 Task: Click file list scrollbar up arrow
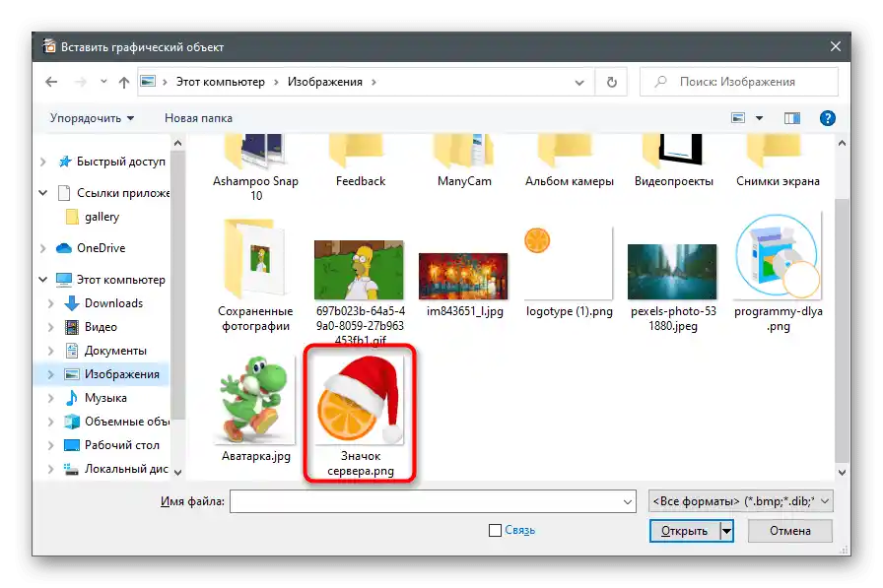click(x=842, y=143)
